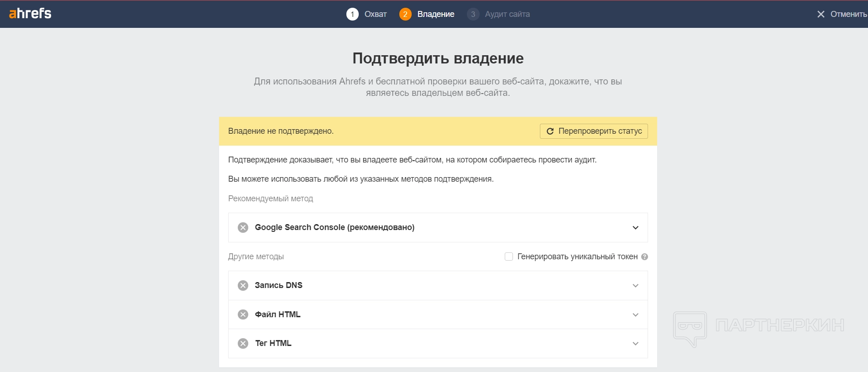Viewport: 868px width, 372px height.
Task: Go to the Охват step
Action: click(375, 14)
